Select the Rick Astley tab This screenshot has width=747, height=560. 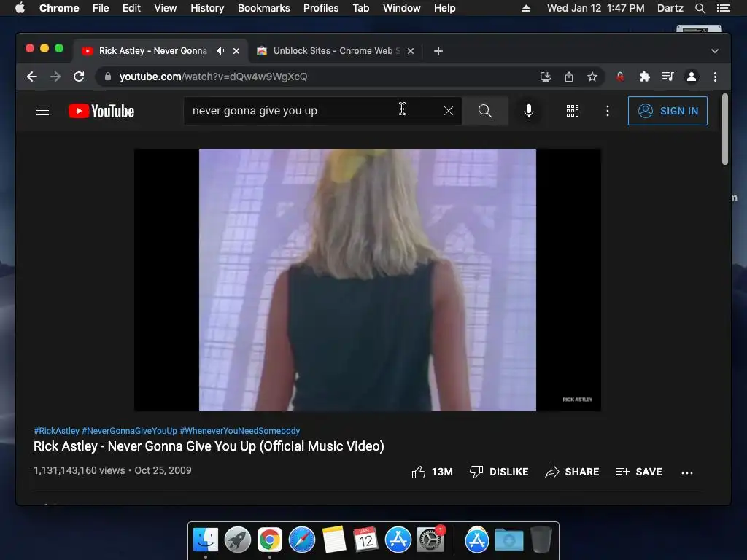coord(152,51)
